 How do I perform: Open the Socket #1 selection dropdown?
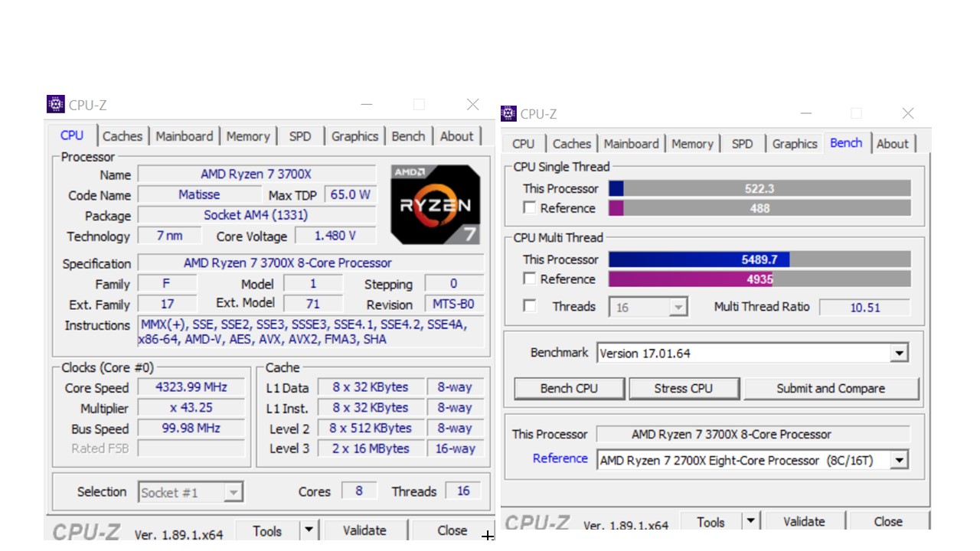[234, 493]
